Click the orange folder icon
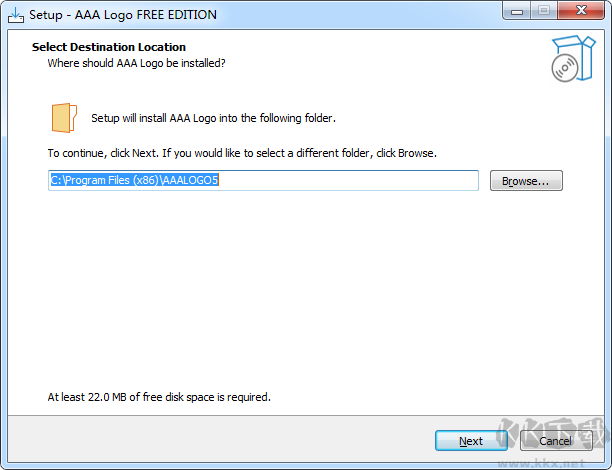 tap(63, 116)
